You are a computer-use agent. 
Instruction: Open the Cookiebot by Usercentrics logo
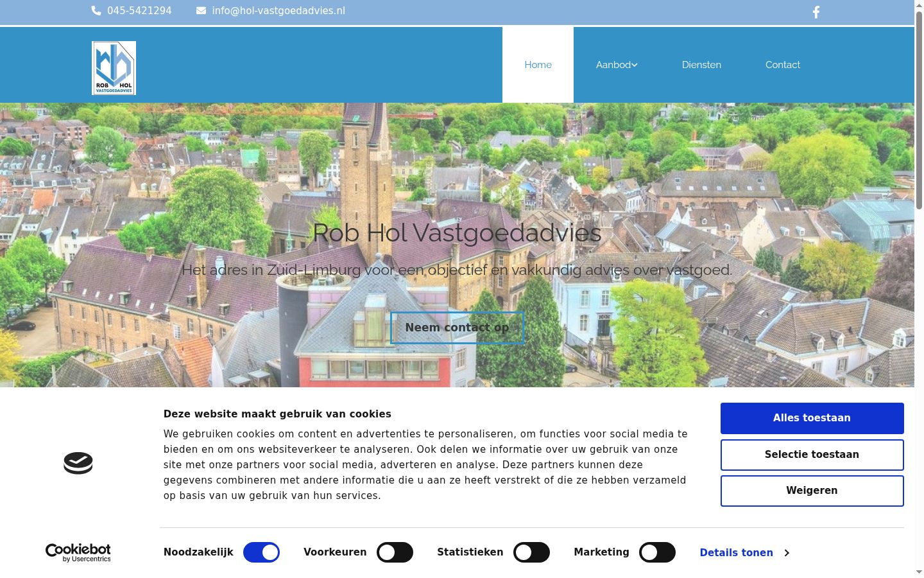click(x=78, y=552)
